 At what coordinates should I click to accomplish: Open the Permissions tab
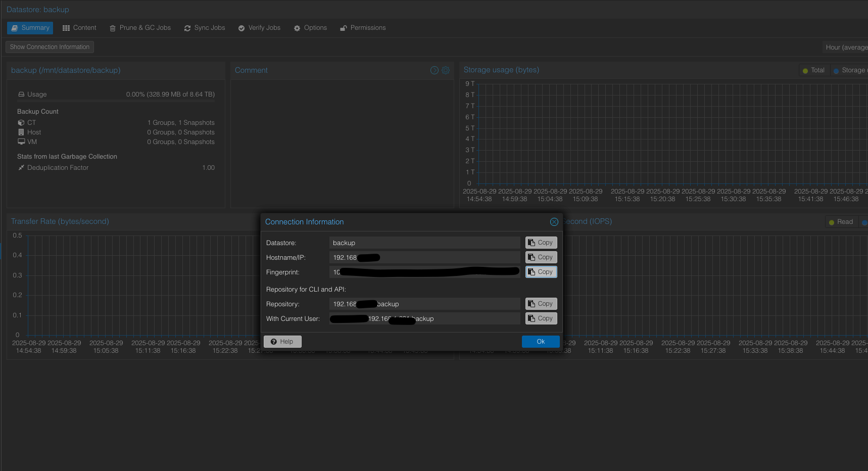pos(363,28)
